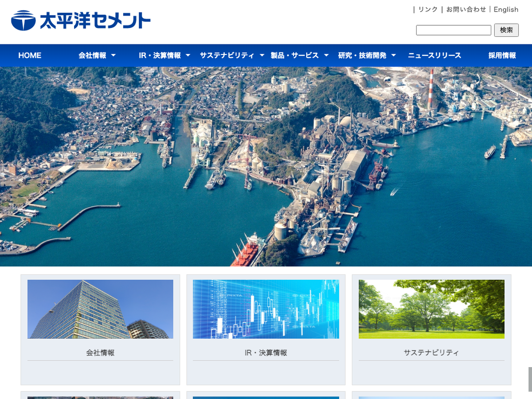
Task: Go to 採用情報 in the navigation bar
Action: (502, 55)
